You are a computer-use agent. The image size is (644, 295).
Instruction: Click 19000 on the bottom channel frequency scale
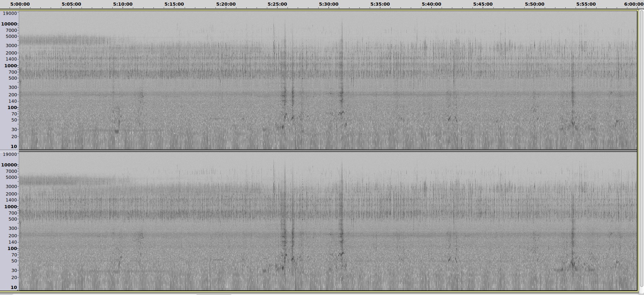(10, 154)
